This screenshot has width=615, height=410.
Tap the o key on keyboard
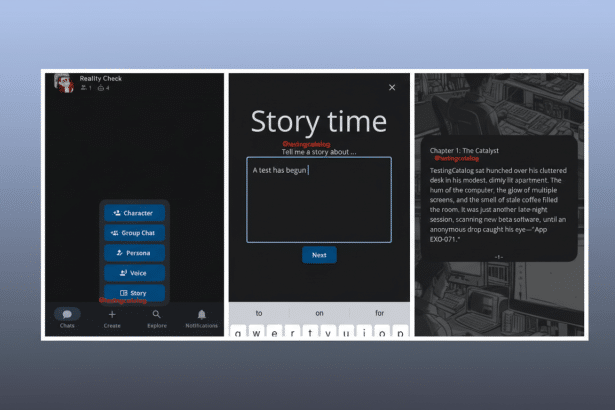[382, 332]
